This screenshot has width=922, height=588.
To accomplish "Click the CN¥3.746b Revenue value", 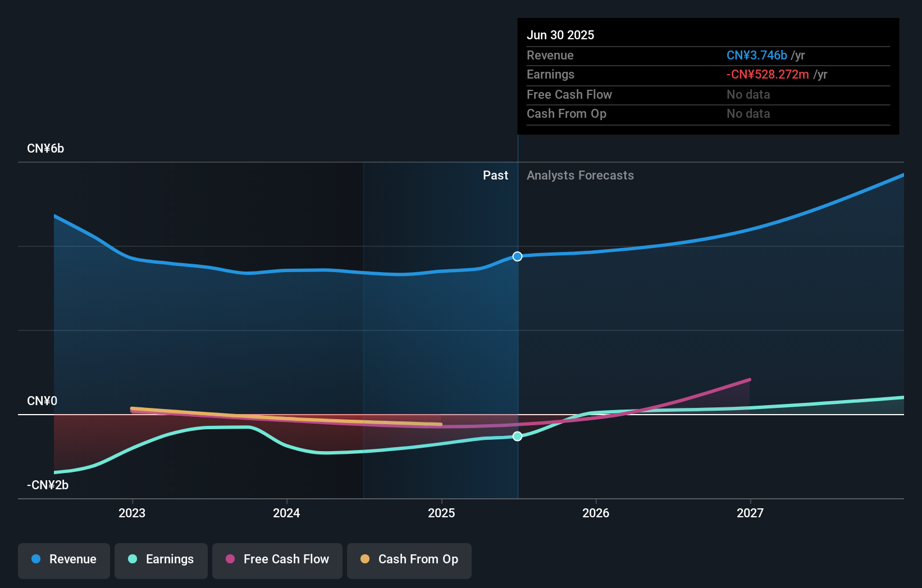I will [x=756, y=55].
